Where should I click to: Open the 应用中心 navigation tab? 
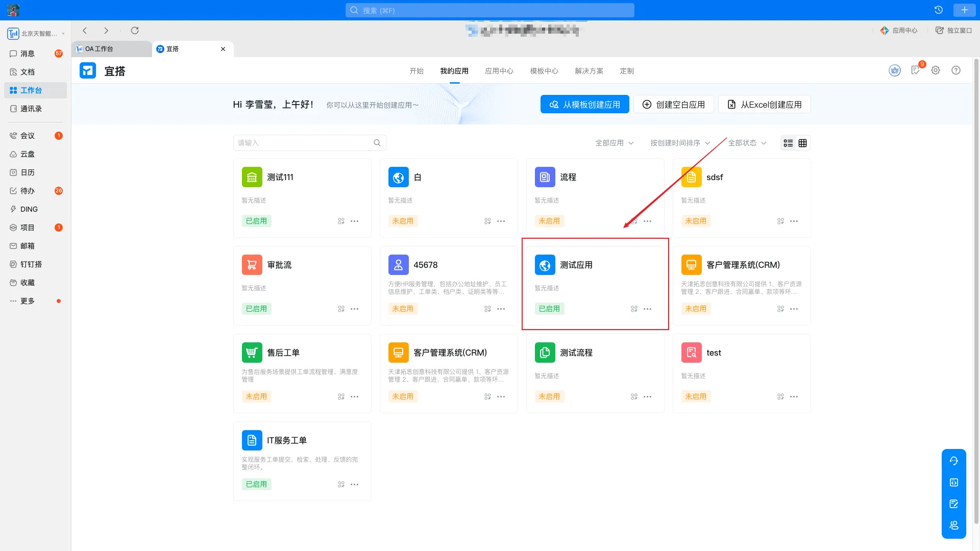point(499,71)
